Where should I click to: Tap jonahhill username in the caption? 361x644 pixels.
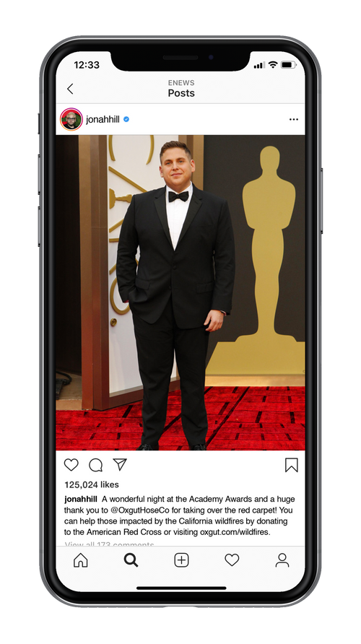pyautogui.click(x=81, y=500)
